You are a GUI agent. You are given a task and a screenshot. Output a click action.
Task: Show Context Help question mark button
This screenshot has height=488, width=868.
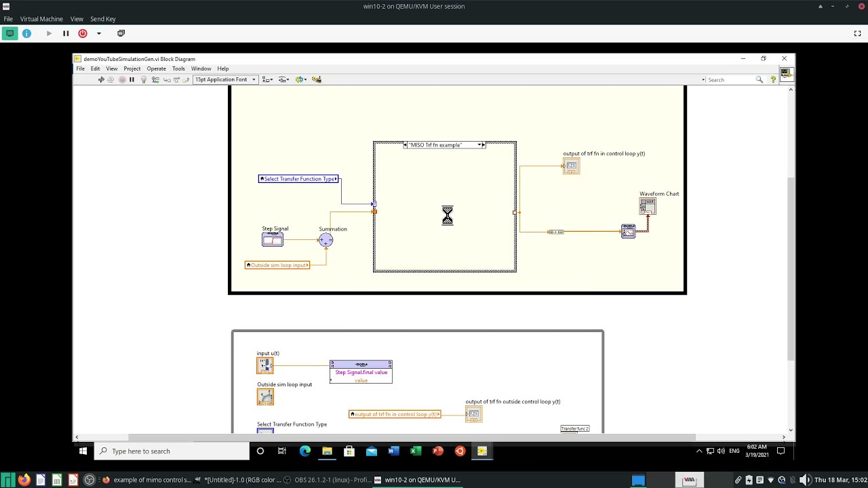click(773, 79)
